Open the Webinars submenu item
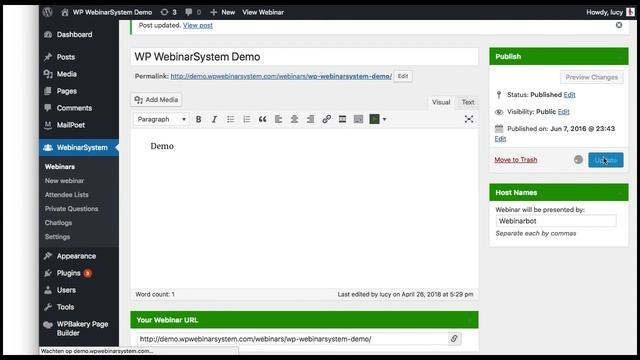640x360 pixels. 60,167
